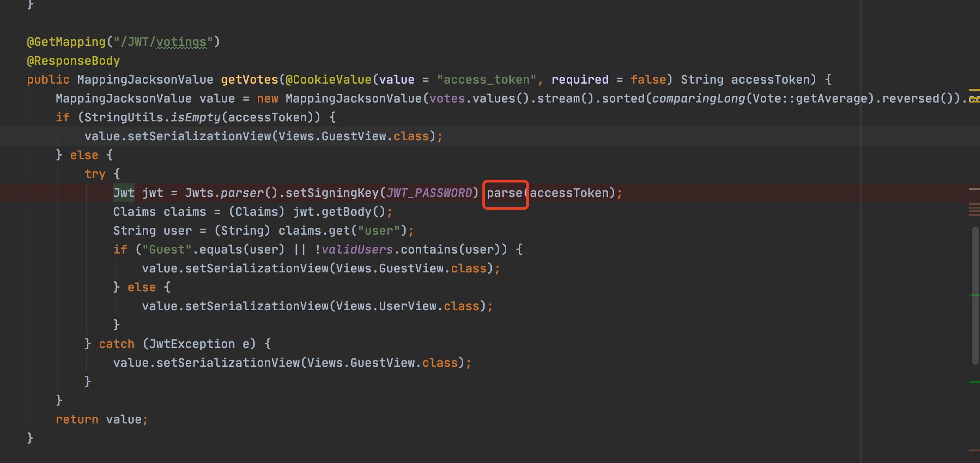Click the isEmpty method on StringUtils

195,118
